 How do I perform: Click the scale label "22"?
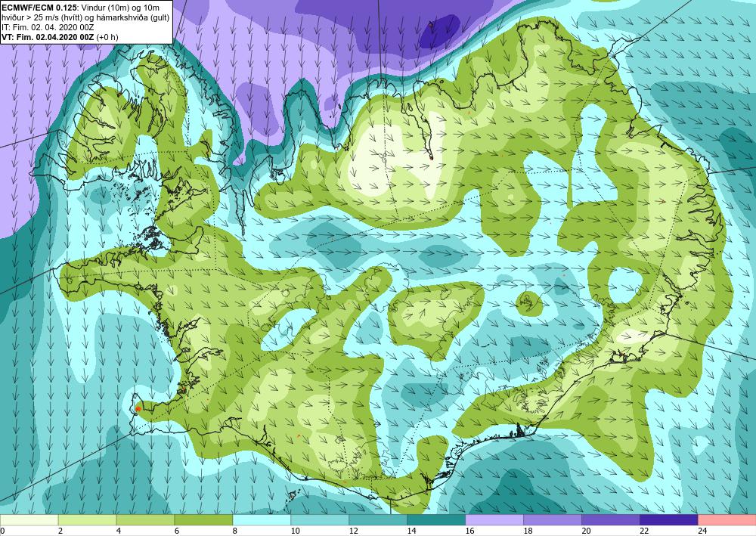pos(644,531)
